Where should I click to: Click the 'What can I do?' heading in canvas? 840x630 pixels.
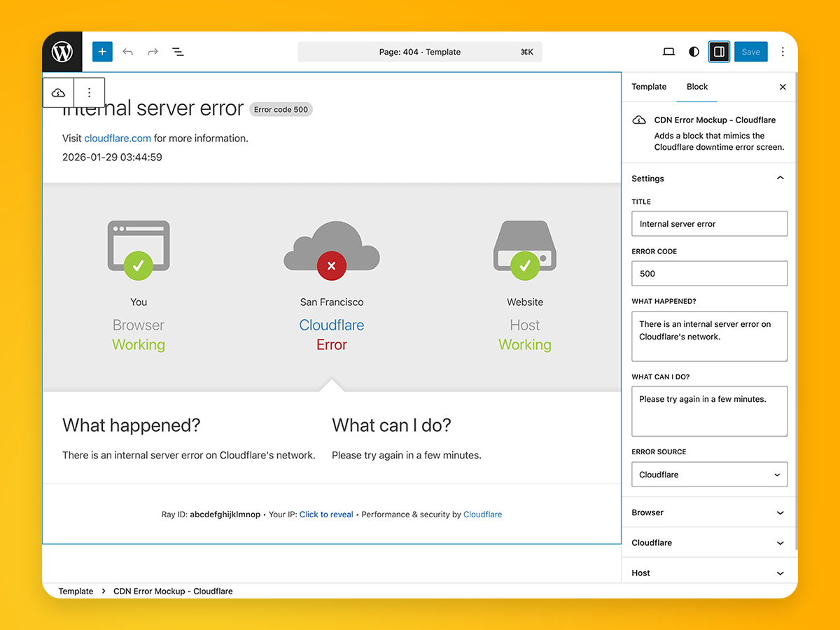(391, 425)
